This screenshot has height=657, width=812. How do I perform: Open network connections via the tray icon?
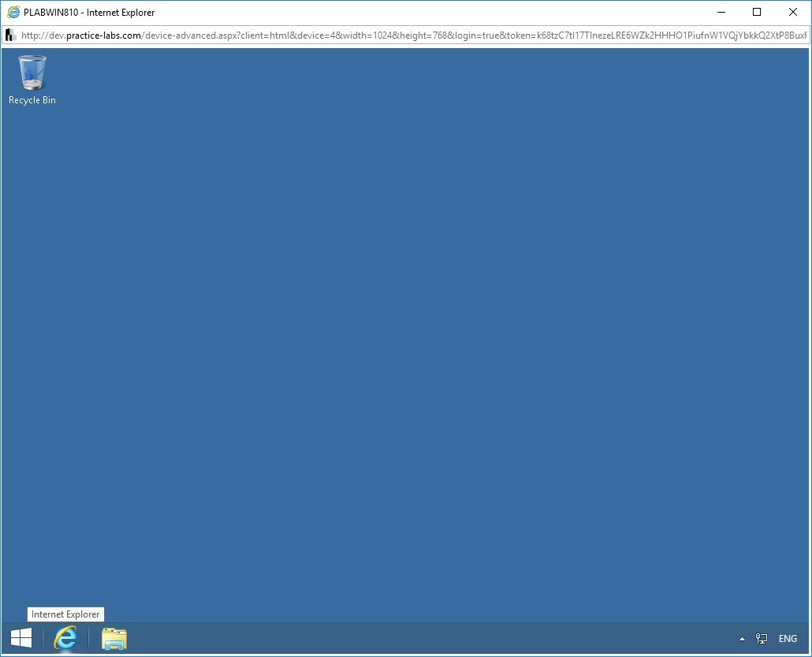pyautogui.click(x=761, y=638)
